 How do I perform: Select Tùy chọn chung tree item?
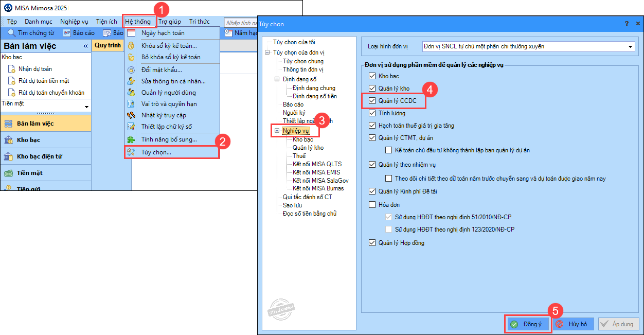coord(303,61)
